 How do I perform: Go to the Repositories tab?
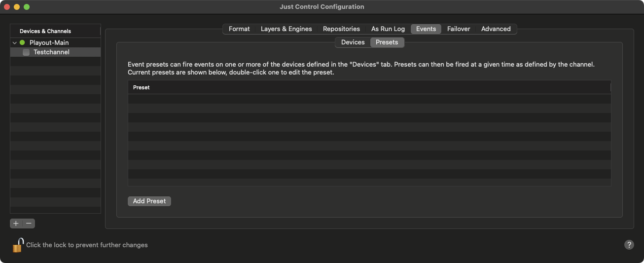coord(341,29)
